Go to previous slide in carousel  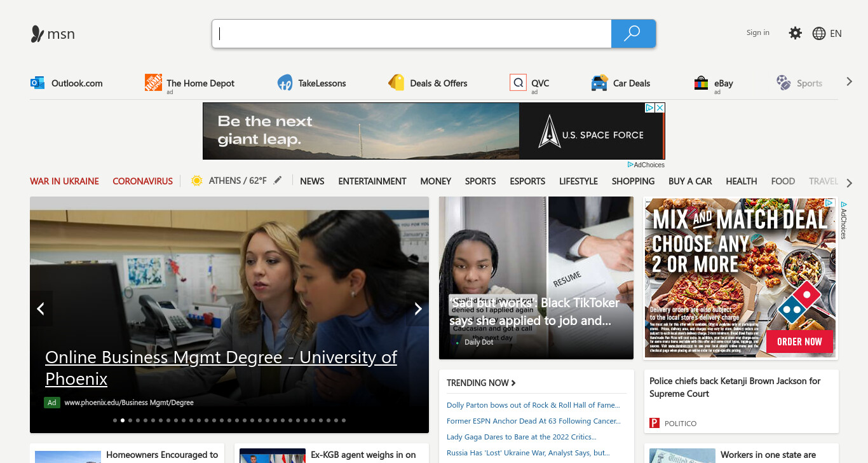(x=41, y=309)
